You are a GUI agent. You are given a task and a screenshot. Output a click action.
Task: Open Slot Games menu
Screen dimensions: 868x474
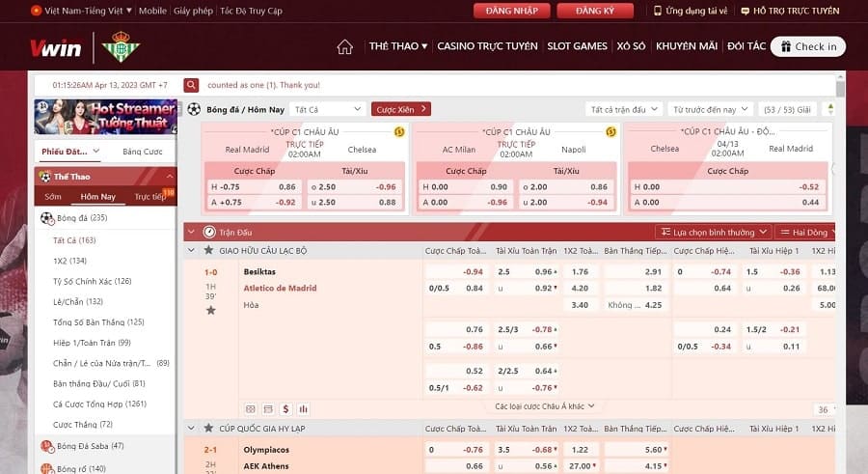click(577, 46)
